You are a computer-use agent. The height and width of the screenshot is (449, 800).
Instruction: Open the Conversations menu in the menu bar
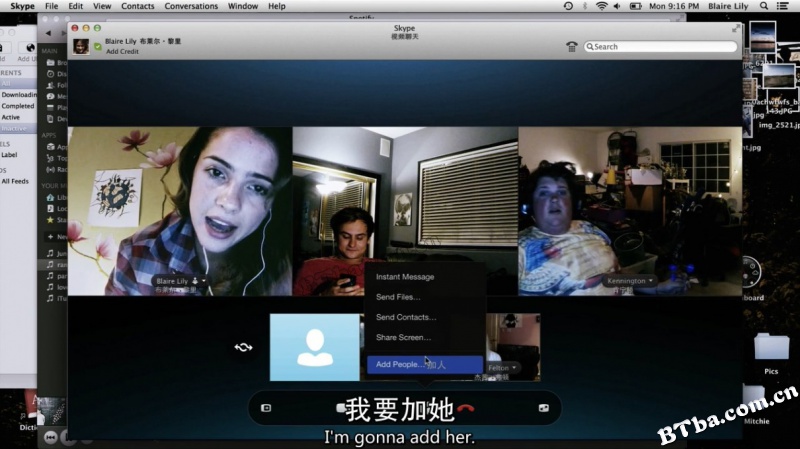click(x=191, y=6)
